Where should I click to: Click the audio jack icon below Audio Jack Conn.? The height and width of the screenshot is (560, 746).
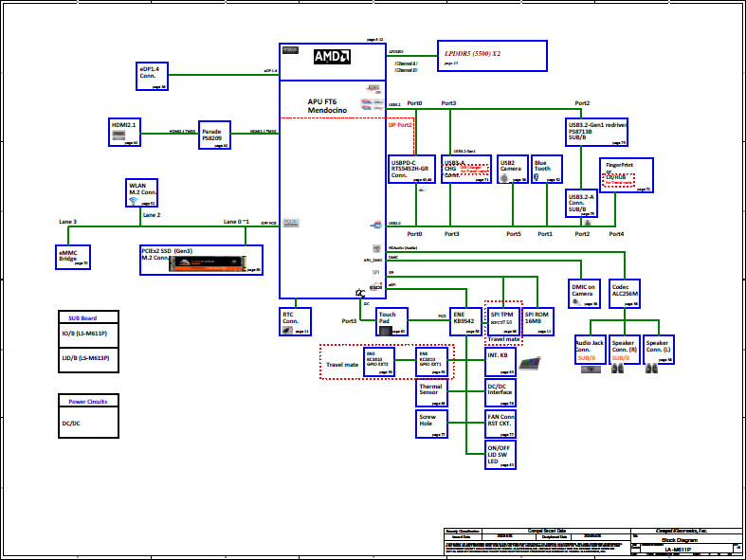tap(589, 370)
